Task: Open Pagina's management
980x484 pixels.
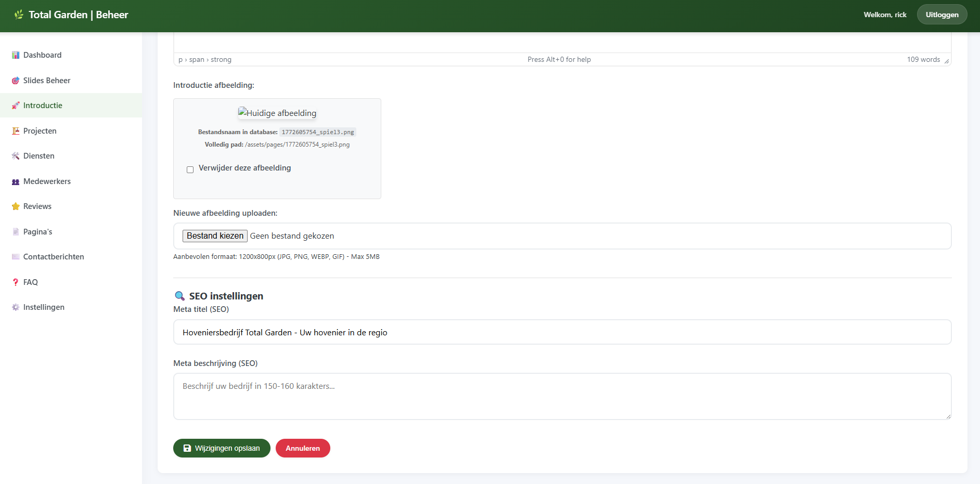Action: click(71, 232)
